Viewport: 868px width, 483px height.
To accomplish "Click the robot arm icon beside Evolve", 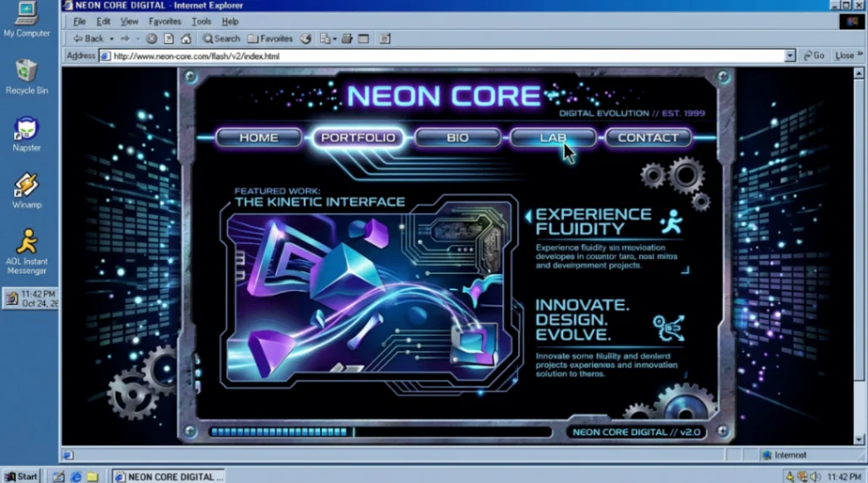I will tap(669, 328).
